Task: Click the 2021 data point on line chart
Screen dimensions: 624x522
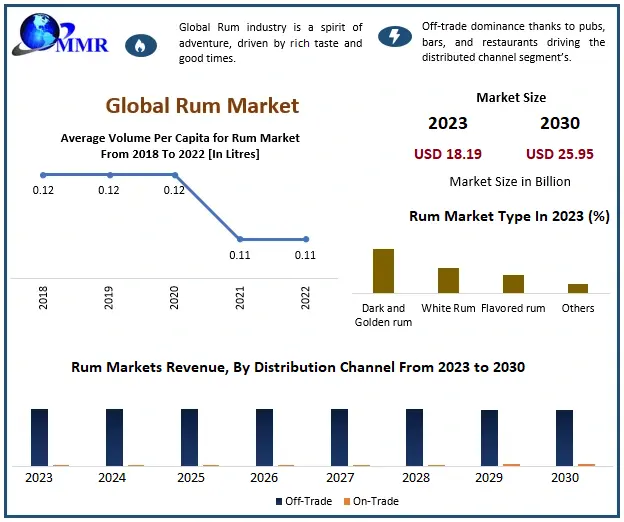Action: pyautogui.click(x=240, y=239)
